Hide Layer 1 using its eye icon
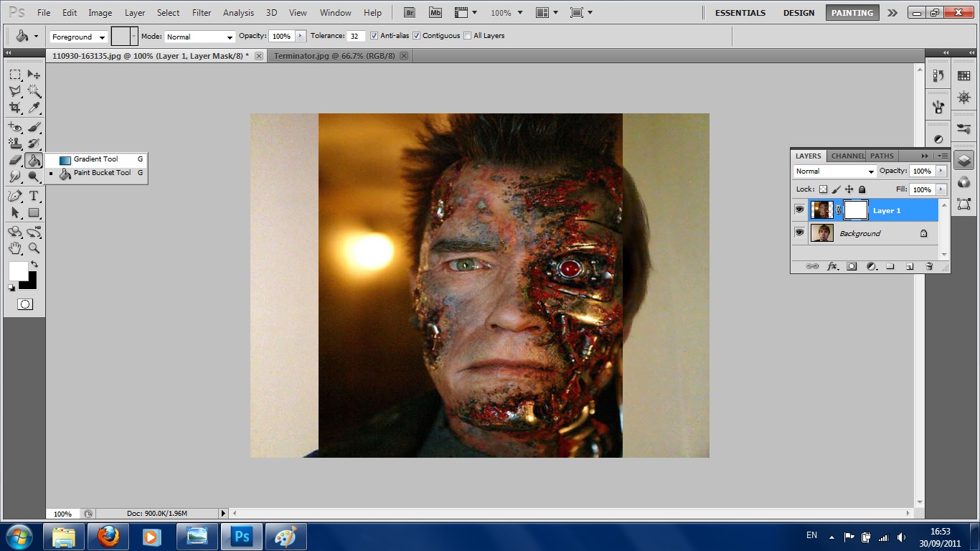This screenshot has height=551, width=980. [799, 209]
